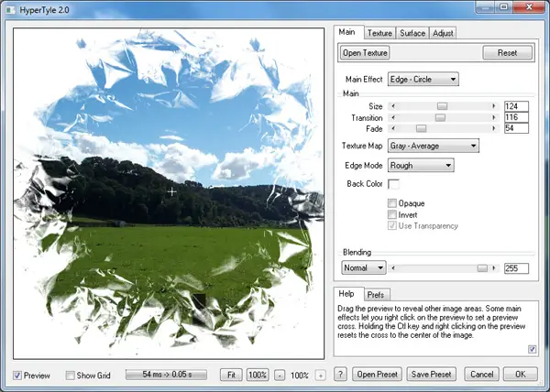The height and width of the screenshot is (392, 550).
Task: Click the Transition value field showing 116
Action: pos(516,117)
